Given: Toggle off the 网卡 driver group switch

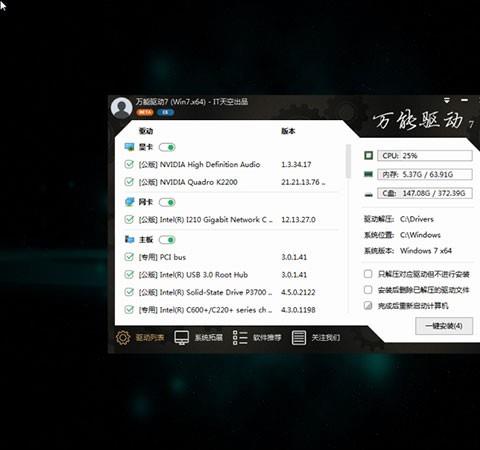Looking at the screenshot, I should pos(167,202).
